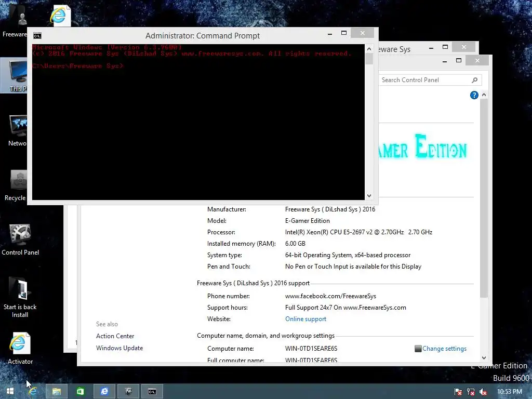Click the taskbar clock showing 10:53 PM

(x=509, y=392)
